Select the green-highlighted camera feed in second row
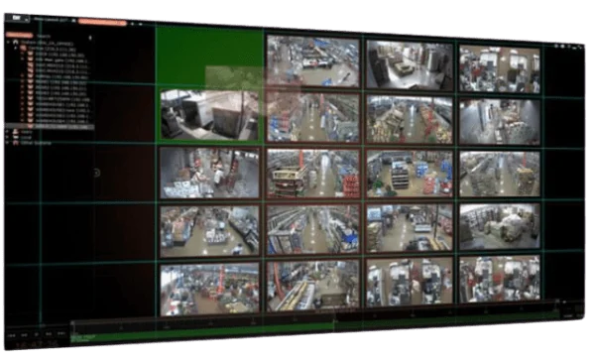The image size is (595, 364). point(209,115)
